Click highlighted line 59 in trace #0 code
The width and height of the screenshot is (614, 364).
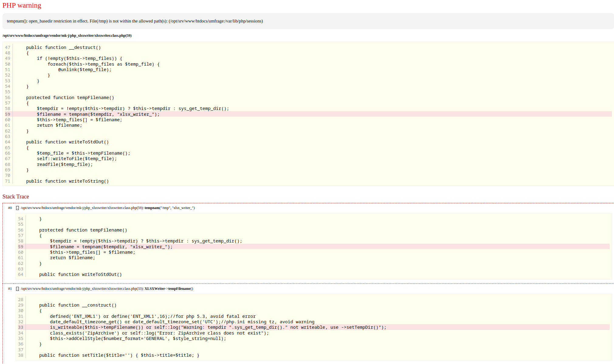[111, 247]
